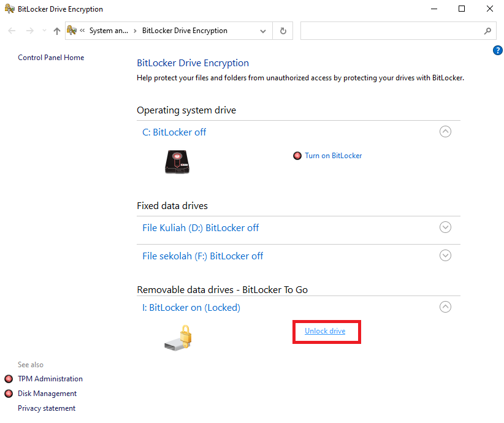Open the address bar dropdown arrow
Viewport: 504px width, 423px height.
[262, 31]
